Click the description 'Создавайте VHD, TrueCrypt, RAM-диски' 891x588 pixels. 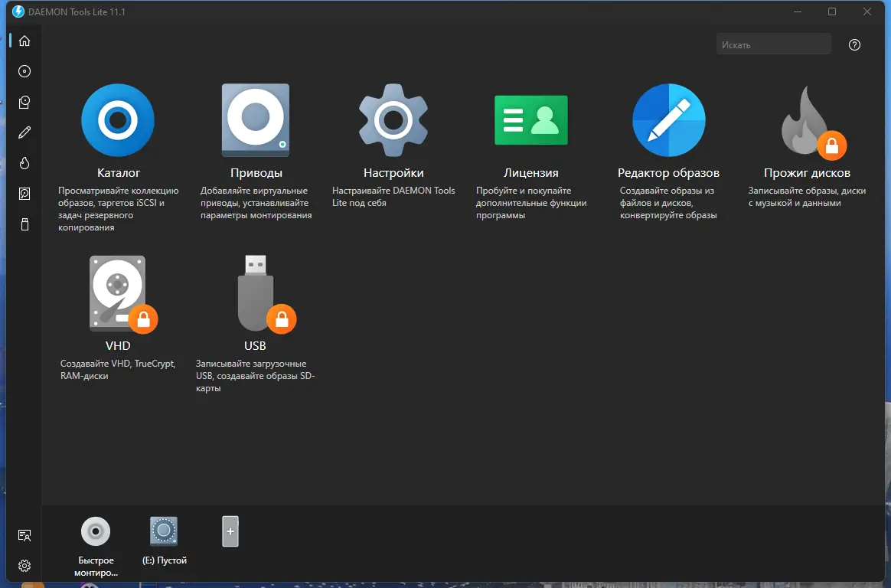point(118,369)
